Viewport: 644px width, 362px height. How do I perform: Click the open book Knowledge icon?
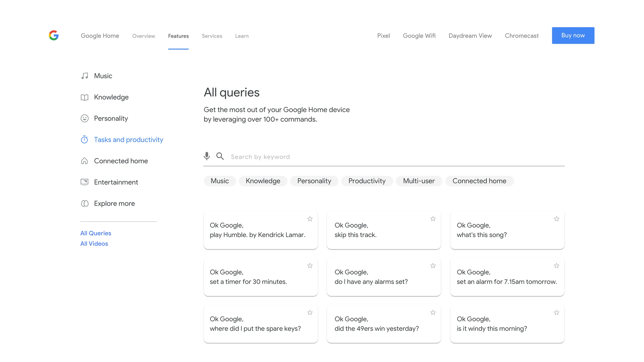point(84,97)
